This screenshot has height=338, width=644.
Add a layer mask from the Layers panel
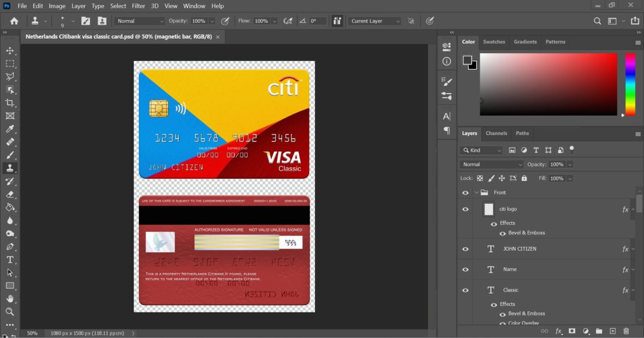(572, 331)
